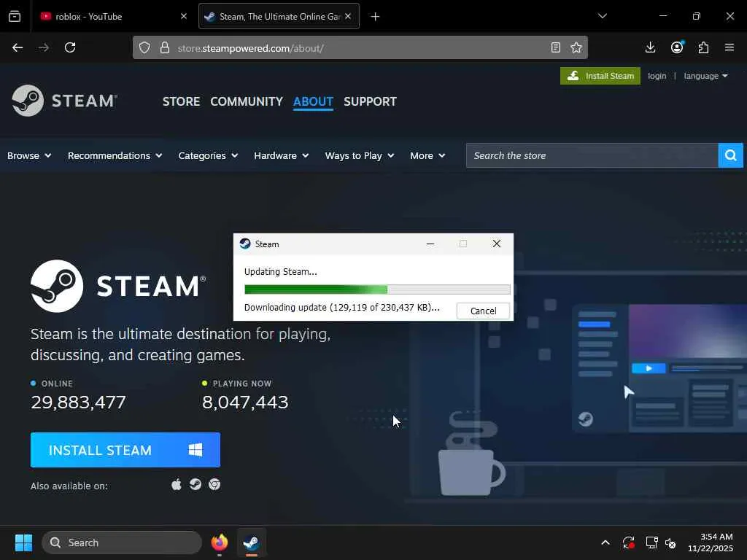The image size is (747, 560).
Task: Click the green Install Steam header button
Action: click(600, 76)
